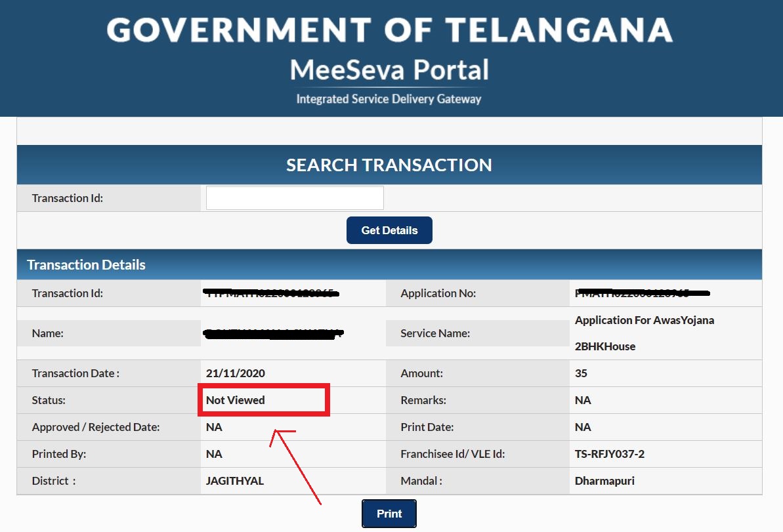
Task: Click the Integrated Service Delivery Gateway tagline
Action: (x=390, y=99)
